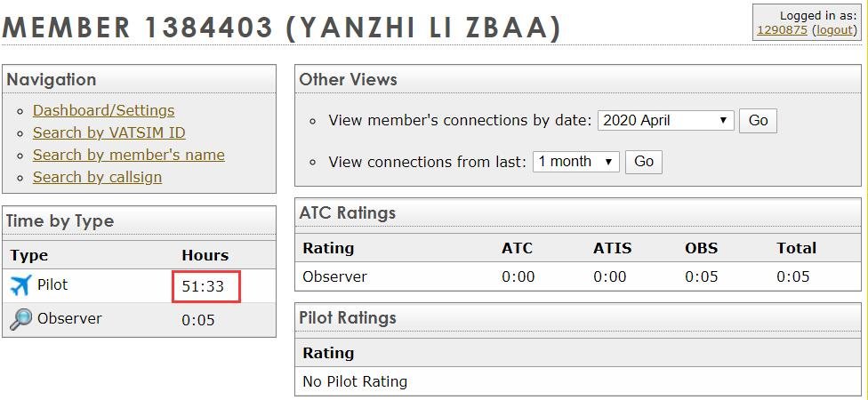Open logged-in user ID 1290875

pyautogui.click(x=781, y=29)
